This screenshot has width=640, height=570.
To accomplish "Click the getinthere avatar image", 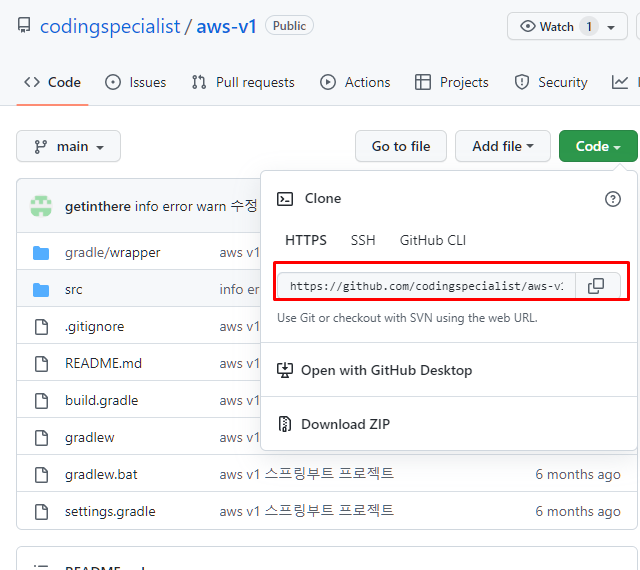I will (x=41, y=206).
